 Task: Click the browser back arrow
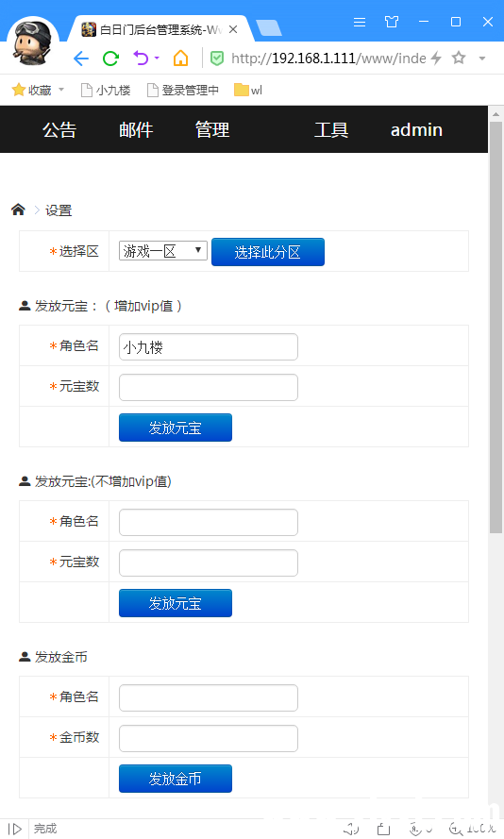(81, 59)
